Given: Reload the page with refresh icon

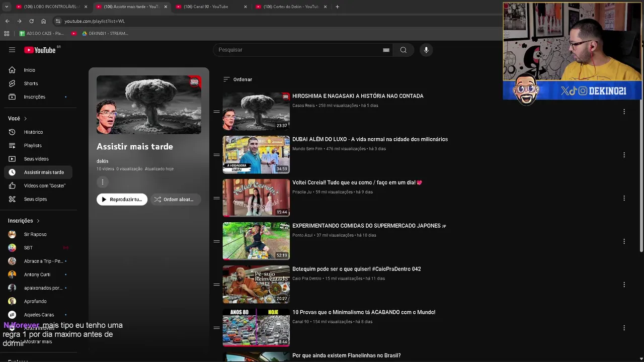Looking at the screenshot, I should (x=31, y=21).
